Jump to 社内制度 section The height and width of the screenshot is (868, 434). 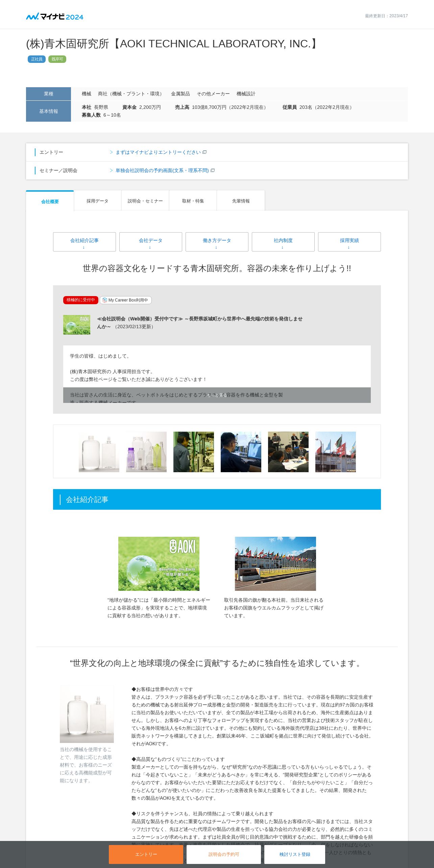[x=283, y=242]
